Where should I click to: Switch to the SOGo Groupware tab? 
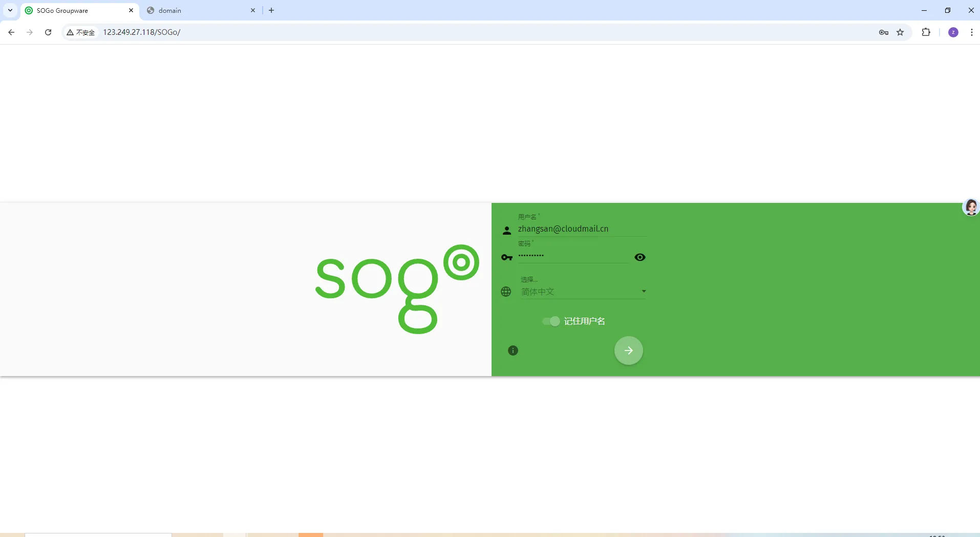80,11
